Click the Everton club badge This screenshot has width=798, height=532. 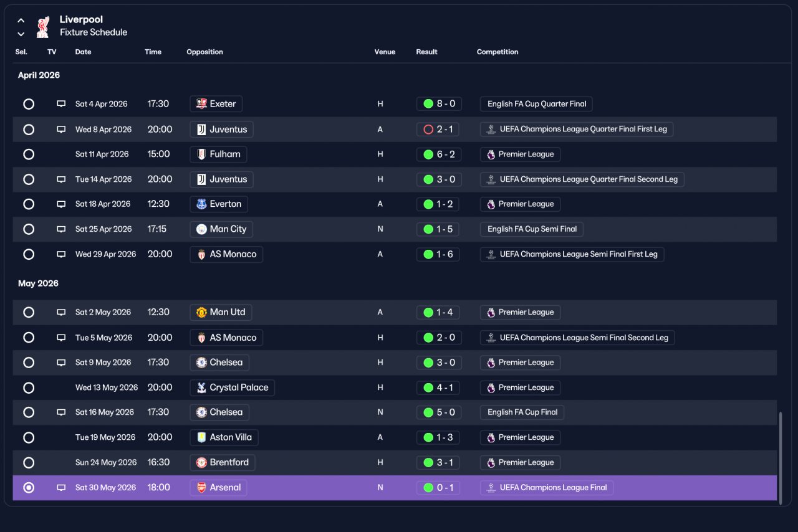(x=201, y=204)
